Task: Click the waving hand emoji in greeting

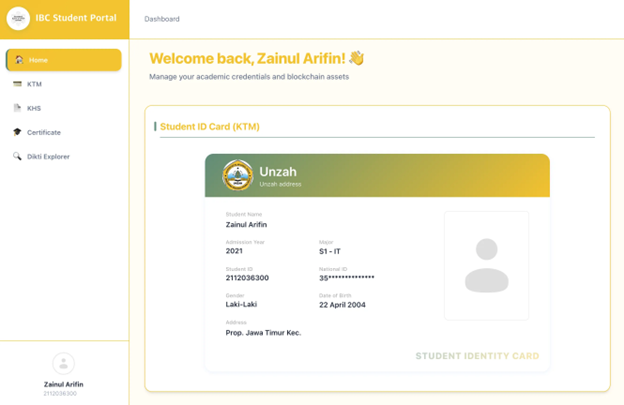Action: 356,59
